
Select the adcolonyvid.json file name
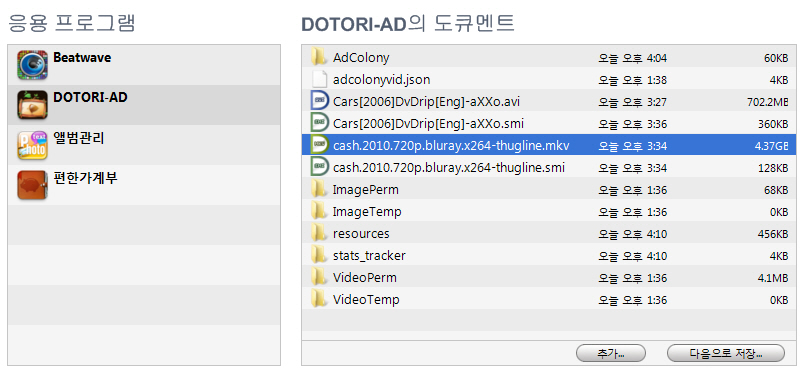click(382, 80)
